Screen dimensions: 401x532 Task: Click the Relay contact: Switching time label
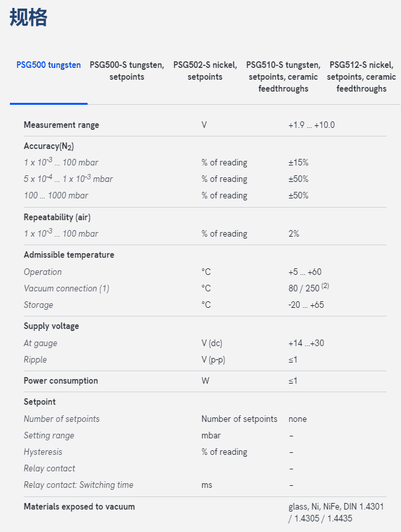point(78,485)
